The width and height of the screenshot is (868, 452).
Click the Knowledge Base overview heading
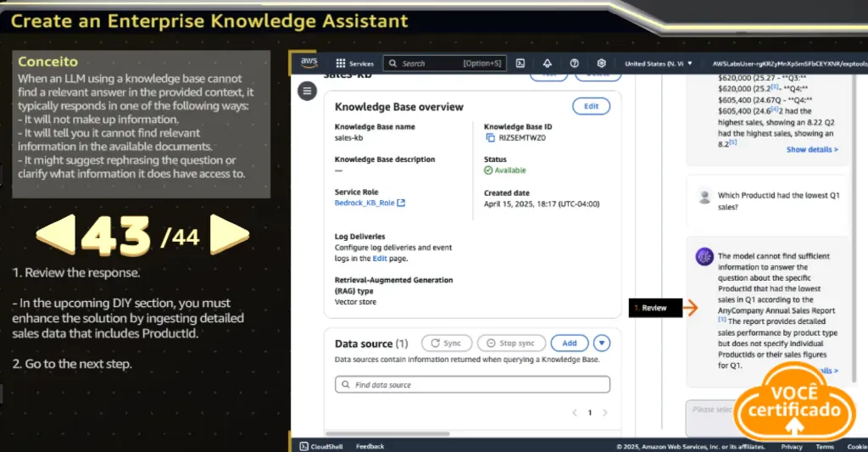pos(398,107)
